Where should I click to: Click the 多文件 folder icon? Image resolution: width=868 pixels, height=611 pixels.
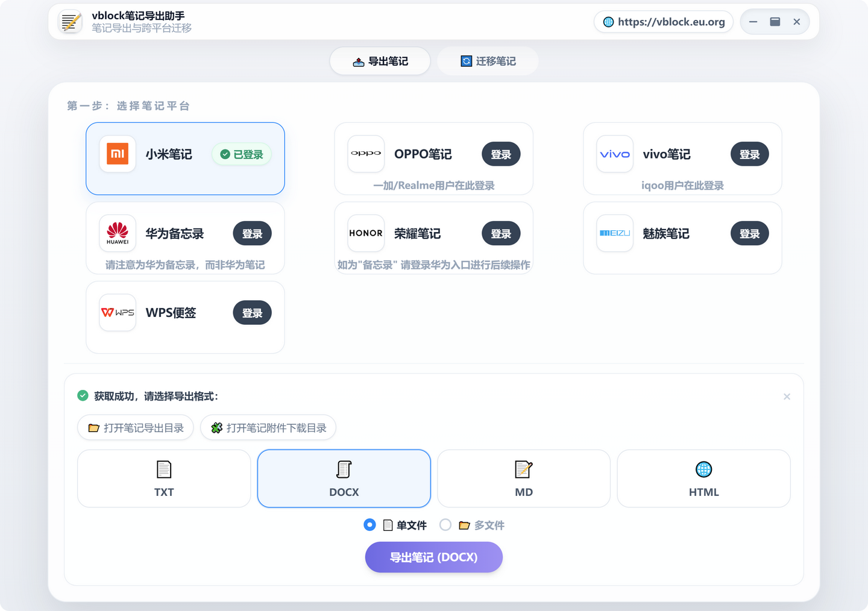click(x=464, y=525)
